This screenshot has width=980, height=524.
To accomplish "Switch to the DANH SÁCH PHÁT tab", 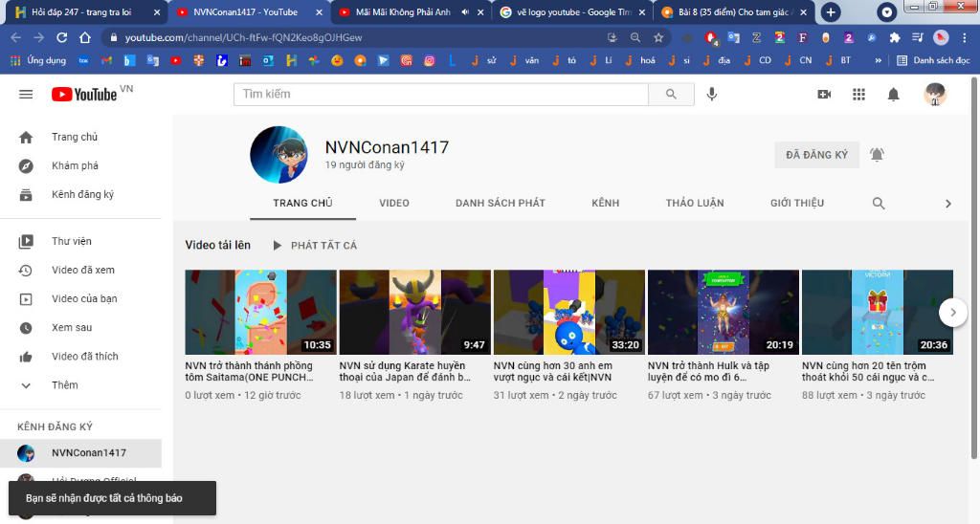I will 500,203.
